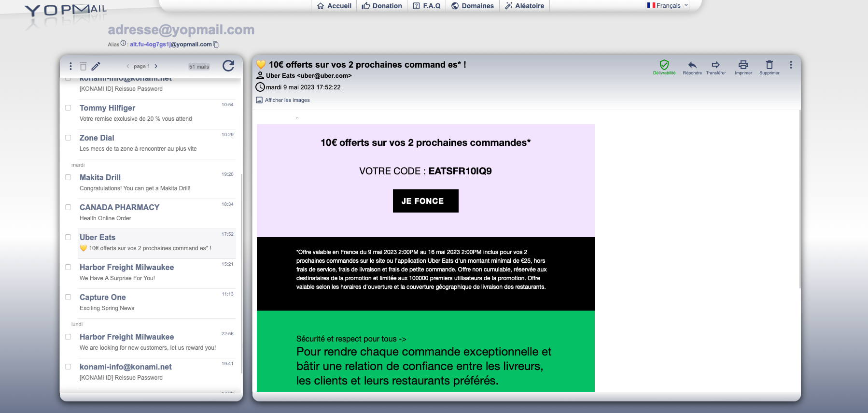Select the Capture One mail checkbox
This screenshot has height=413, width=868.
point(68,297)
